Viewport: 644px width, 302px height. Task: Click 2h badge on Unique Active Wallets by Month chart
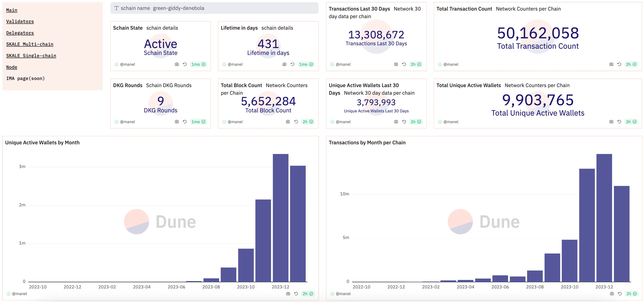click(x=308, y=294)
